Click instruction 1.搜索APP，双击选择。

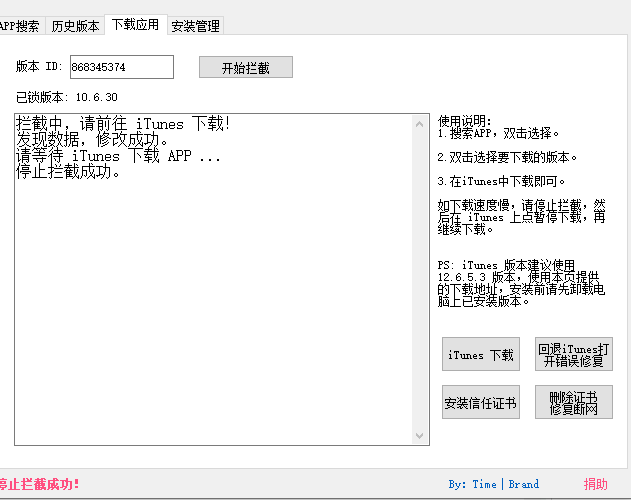tap(498, 133)
